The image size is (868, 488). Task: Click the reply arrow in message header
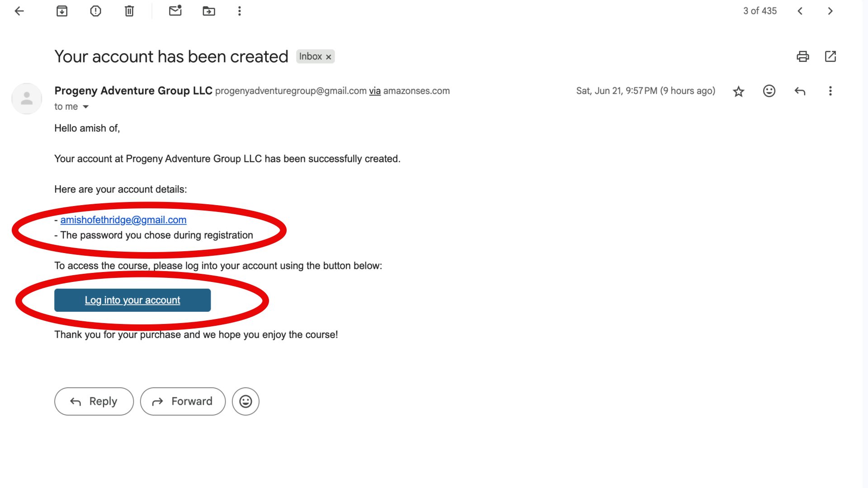tap(800, 91)
